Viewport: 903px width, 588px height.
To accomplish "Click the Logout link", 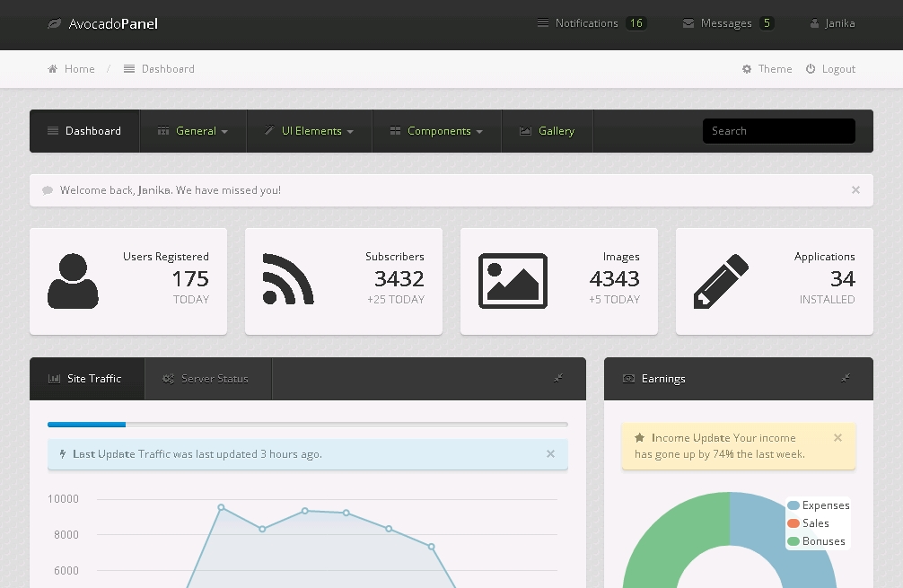I will (x=830, y=69).
